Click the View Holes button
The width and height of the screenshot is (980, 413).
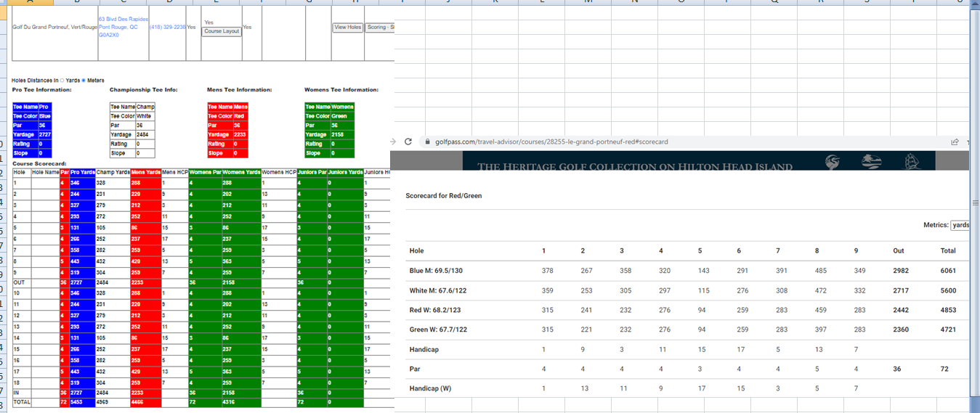pos(347,27)
